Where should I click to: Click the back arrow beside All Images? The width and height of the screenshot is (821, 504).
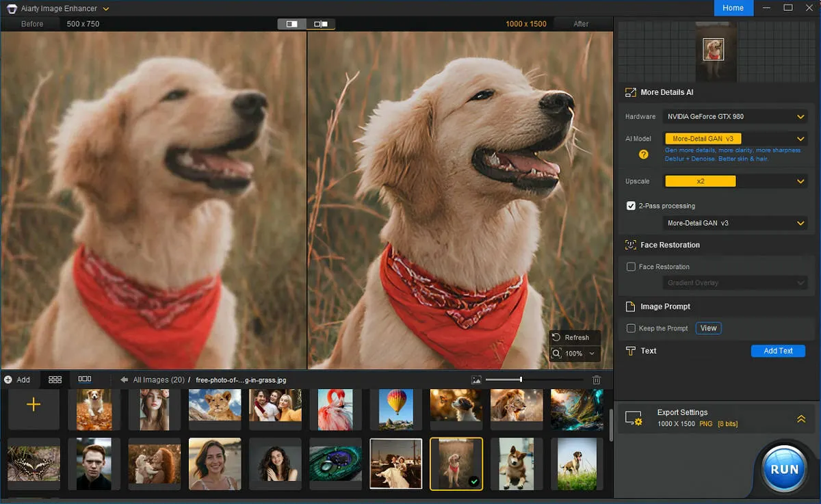coord(125,380)
